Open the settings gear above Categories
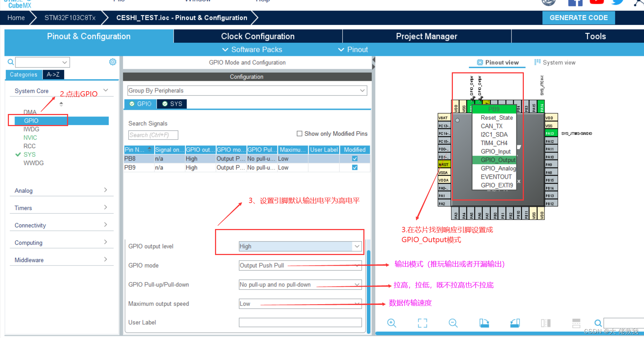This screenshot has width=644, height=338. click(113, 62)
